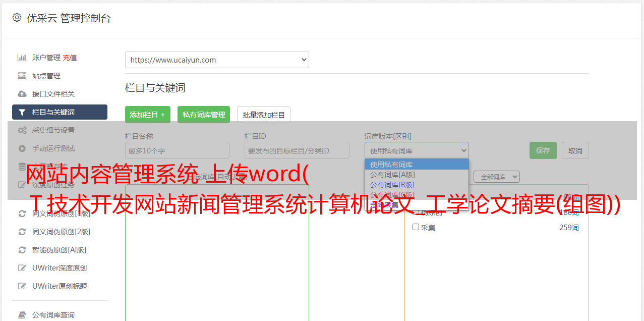644x321 pixels.
Task: Focus the 栏目名称 input field
Action: coord(177,150)
